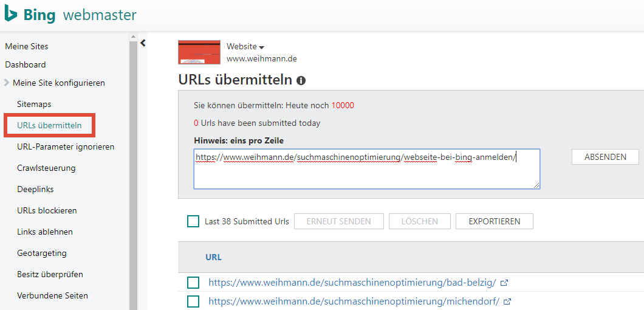Click the textarea resize grip
Image resolution: width=644 pixels, height=310 pixels.
[x=536, y=185]
